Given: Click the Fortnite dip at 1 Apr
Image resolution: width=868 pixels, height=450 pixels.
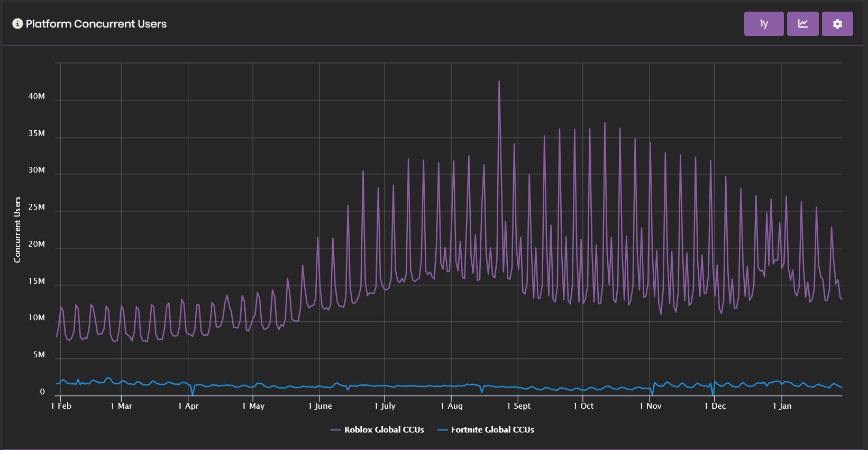Looking at the screenshot, I should click(x=193, y=393).
